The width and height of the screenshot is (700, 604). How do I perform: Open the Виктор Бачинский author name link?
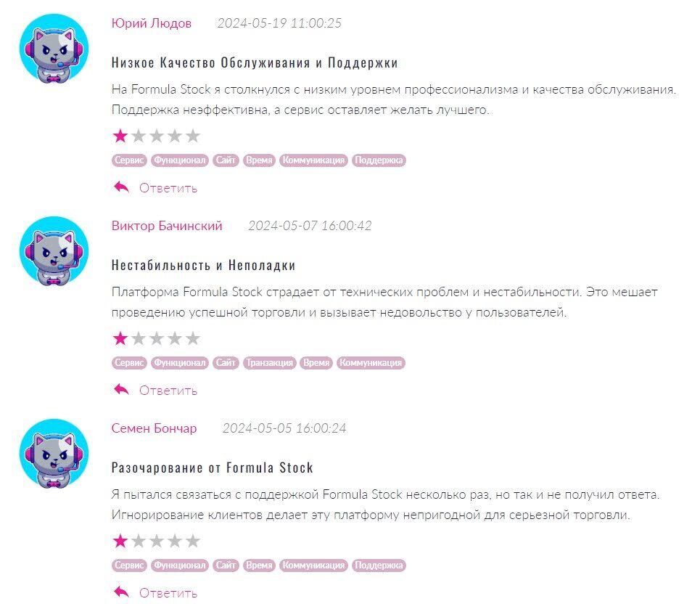[167, 226]
